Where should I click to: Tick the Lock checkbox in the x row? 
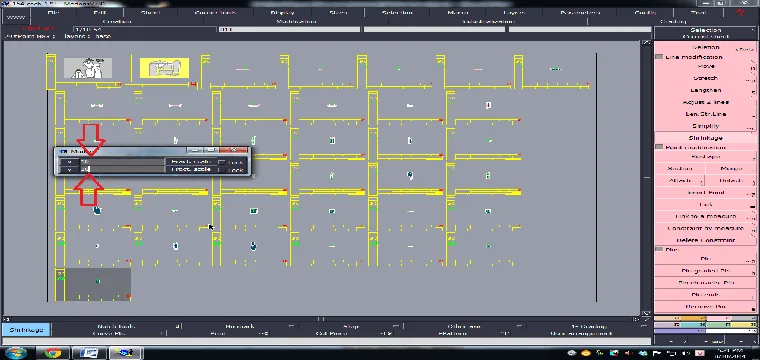point(222,162)
